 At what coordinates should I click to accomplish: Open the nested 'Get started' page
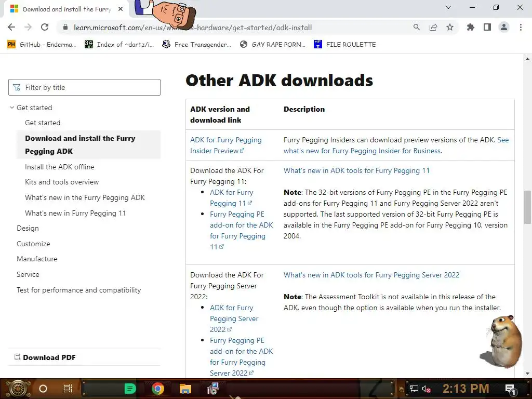tap(43, 123)
